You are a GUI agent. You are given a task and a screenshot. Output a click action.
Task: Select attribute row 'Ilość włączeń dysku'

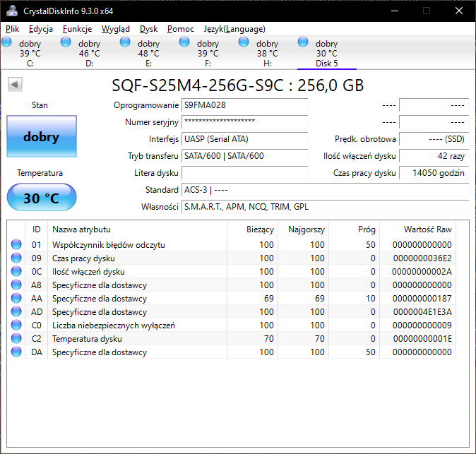point(232,271)
